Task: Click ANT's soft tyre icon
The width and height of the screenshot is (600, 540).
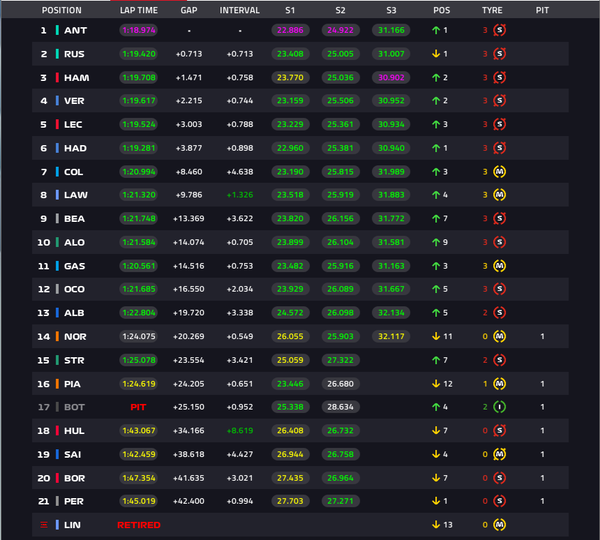Action: [x=499, y=30]
